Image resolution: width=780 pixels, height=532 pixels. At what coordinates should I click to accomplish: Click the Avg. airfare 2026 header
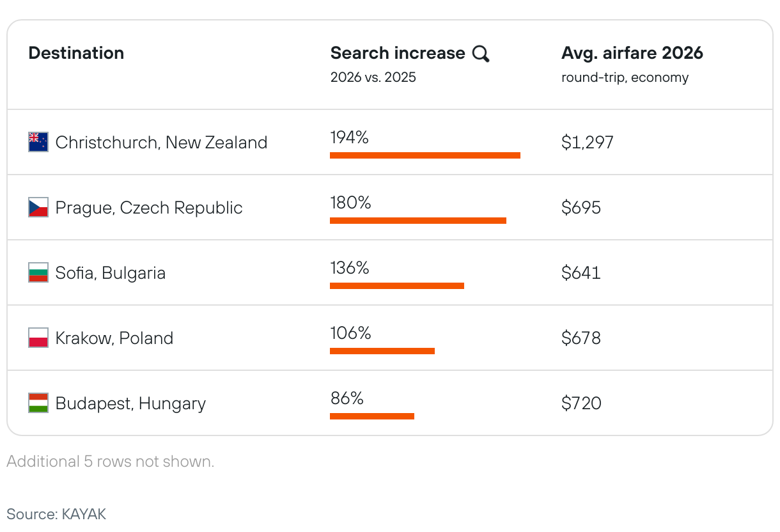coord(632,53)
